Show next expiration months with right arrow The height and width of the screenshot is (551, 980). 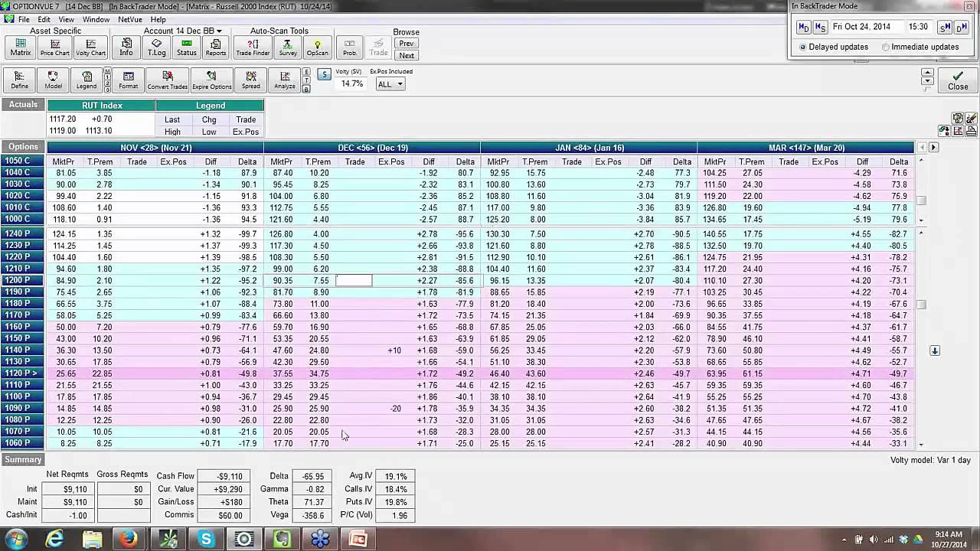tap(933, 147)
